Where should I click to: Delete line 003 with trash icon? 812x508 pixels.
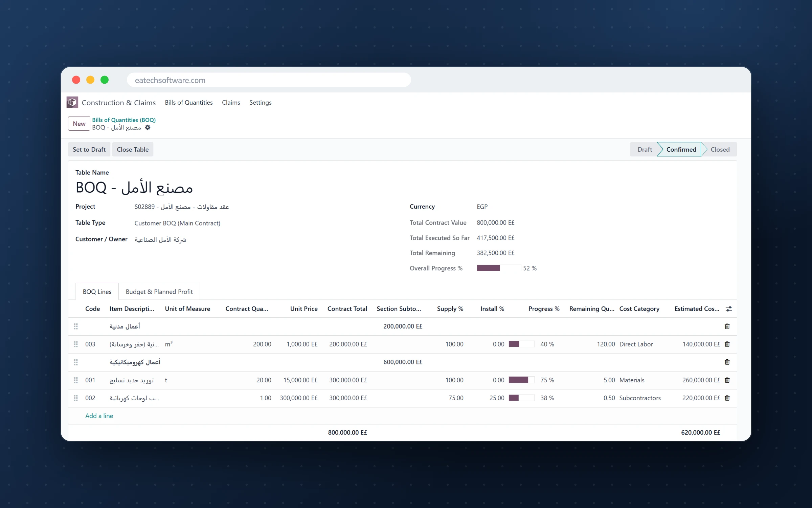click(727, 344)
